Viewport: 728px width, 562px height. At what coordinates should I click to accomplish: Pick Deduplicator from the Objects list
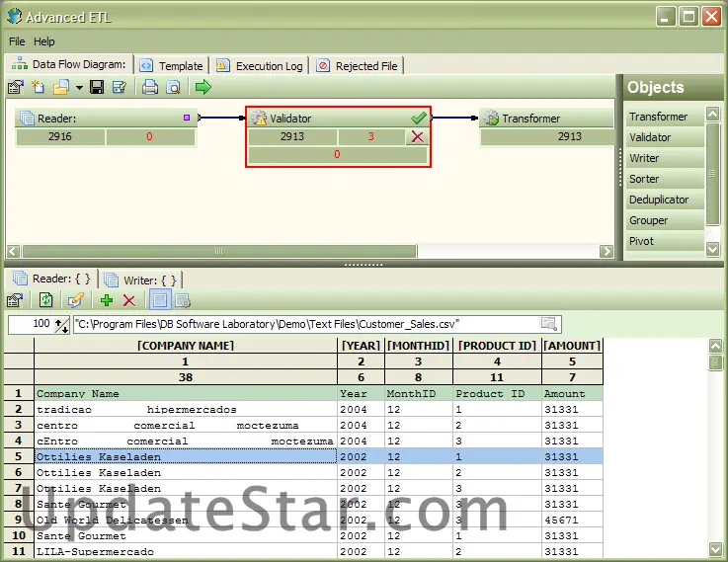(664, 200)
